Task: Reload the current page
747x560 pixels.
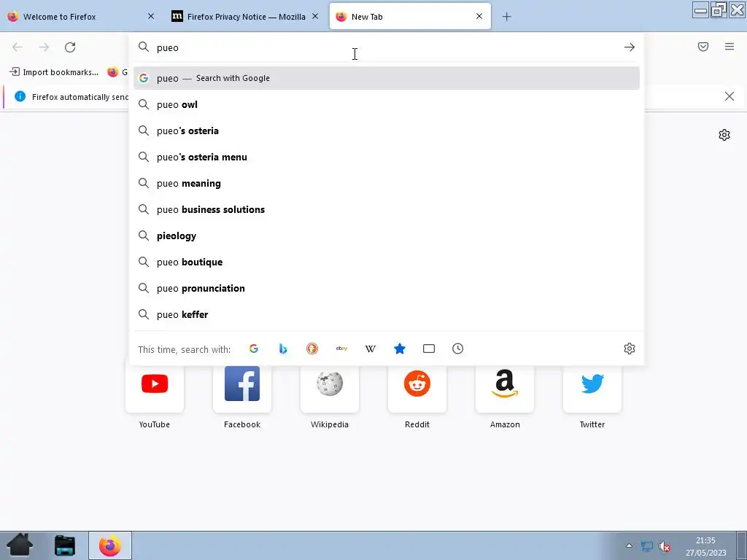Action: pyautogui.click(x=70, y=47)
